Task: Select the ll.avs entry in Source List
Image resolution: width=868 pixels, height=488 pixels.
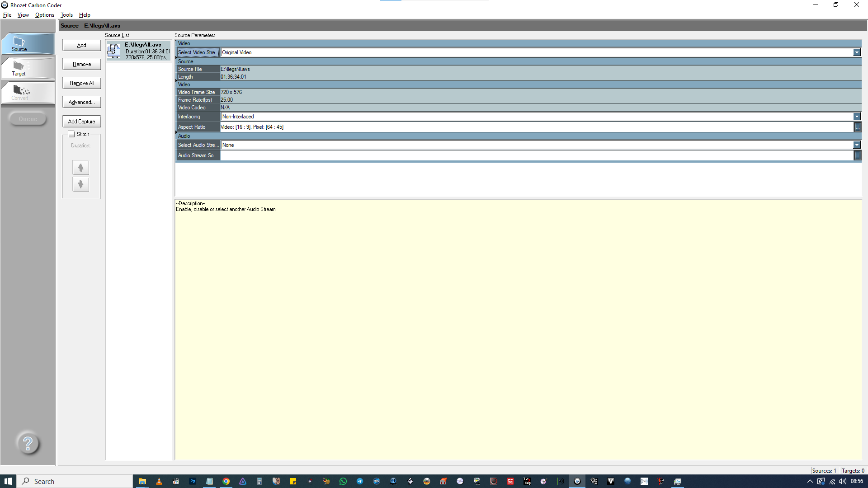Action: pos(139,51)
